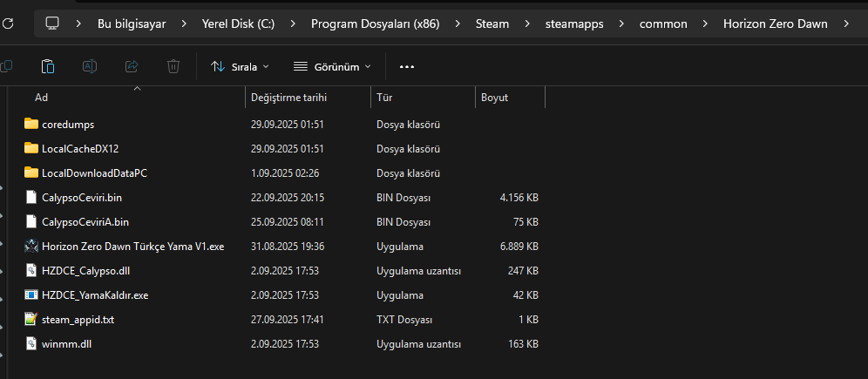Select the Horizon Zero Dawn Türkçe Yama V1.exe icon
Screen dimensions: 868x379
(x=32, y=247)
